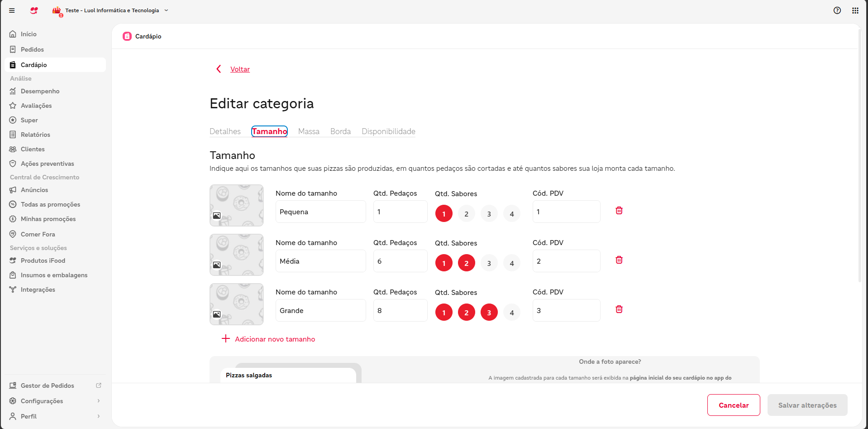Screen dimensions: 868x429
Task: Upload image for Grande thumbnail
Action: point(237,304)
